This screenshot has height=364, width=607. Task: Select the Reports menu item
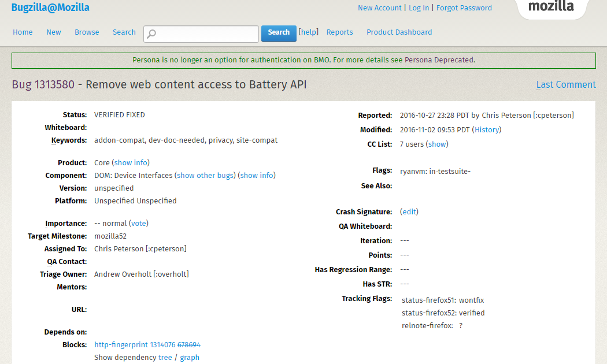point(339,32)
